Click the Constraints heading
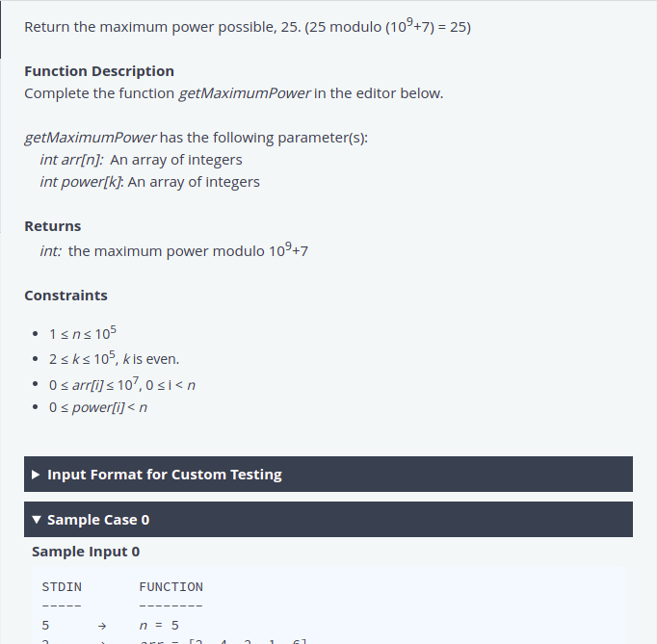The height and width of the screenshot is (644, 657). pyautogui.click(x=66, y=296)
